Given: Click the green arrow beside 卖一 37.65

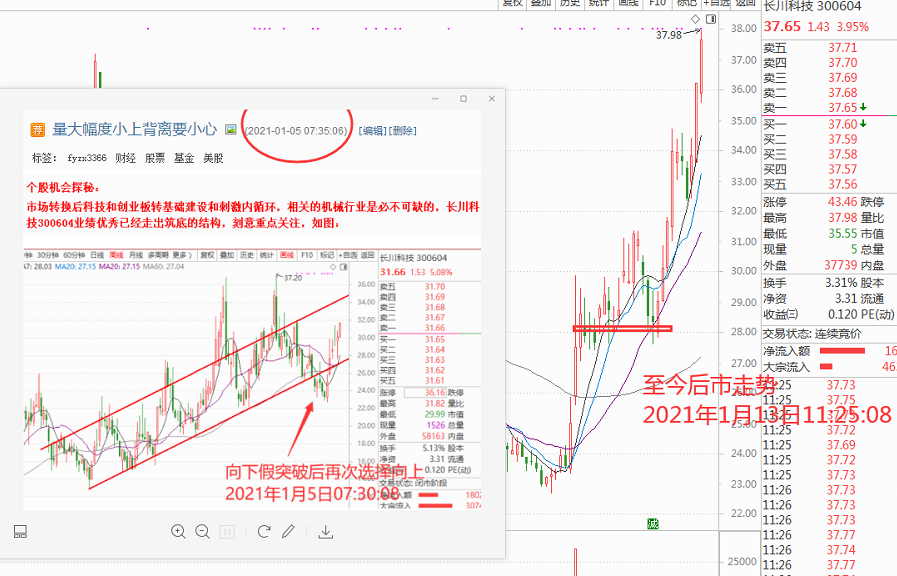Looking at the screenshot, I should 863,107.
